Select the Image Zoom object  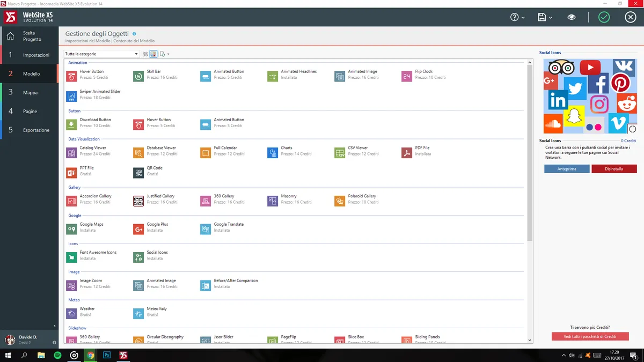[90, 284]
